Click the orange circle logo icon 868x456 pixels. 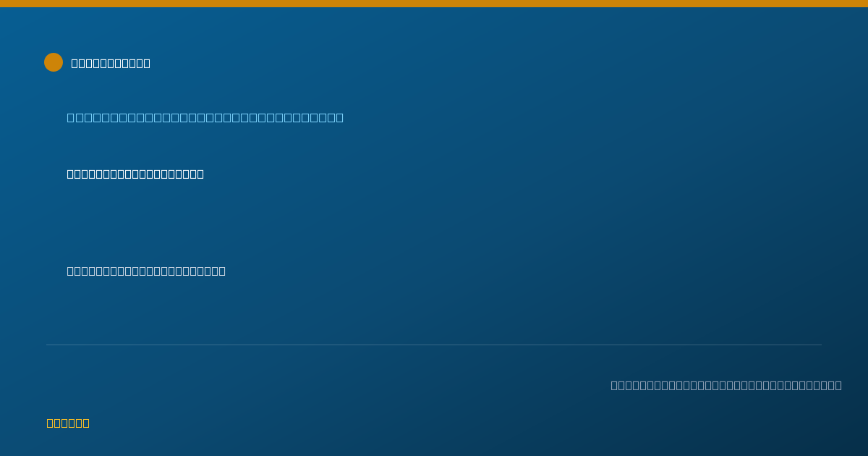54,62
